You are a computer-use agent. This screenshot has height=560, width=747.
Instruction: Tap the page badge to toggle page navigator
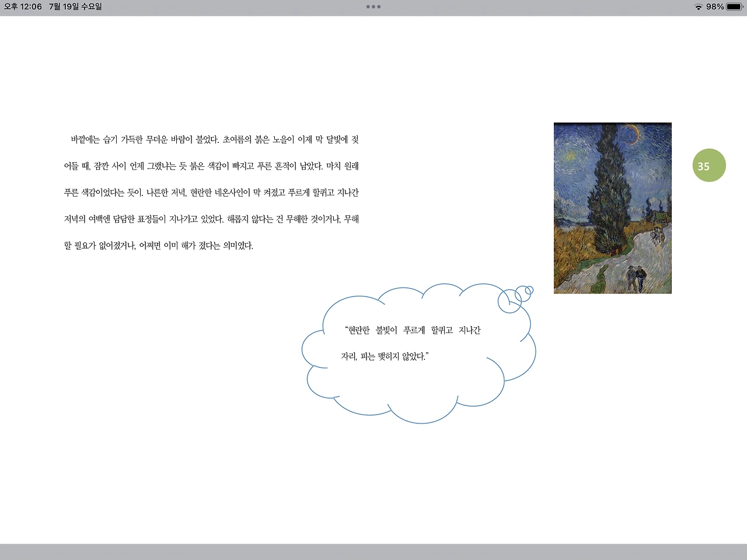coord(709,165)
